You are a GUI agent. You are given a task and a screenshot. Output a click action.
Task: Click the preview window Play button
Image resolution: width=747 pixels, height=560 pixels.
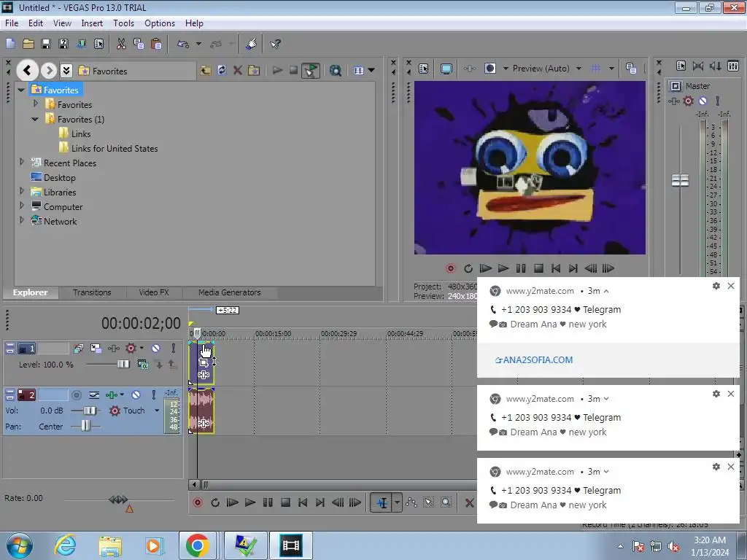pos(503,268)
